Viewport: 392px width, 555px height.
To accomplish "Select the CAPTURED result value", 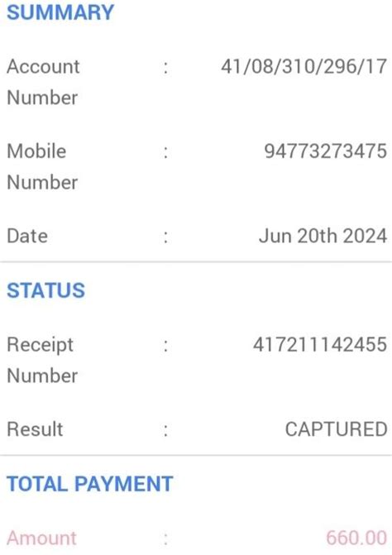I will point(336,429).
